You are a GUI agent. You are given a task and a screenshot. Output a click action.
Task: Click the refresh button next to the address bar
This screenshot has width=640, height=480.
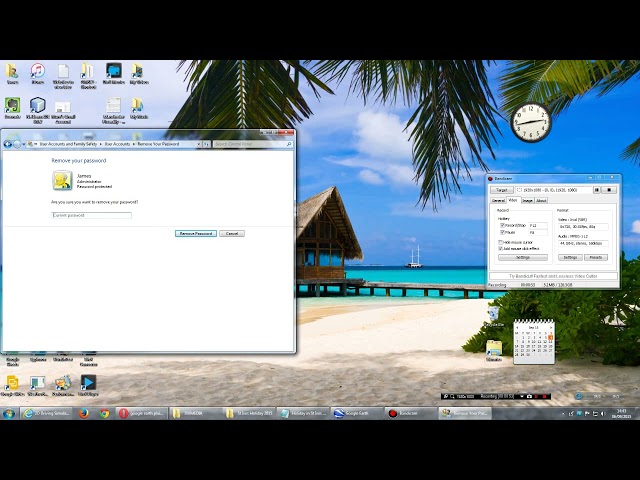[207, 144]
